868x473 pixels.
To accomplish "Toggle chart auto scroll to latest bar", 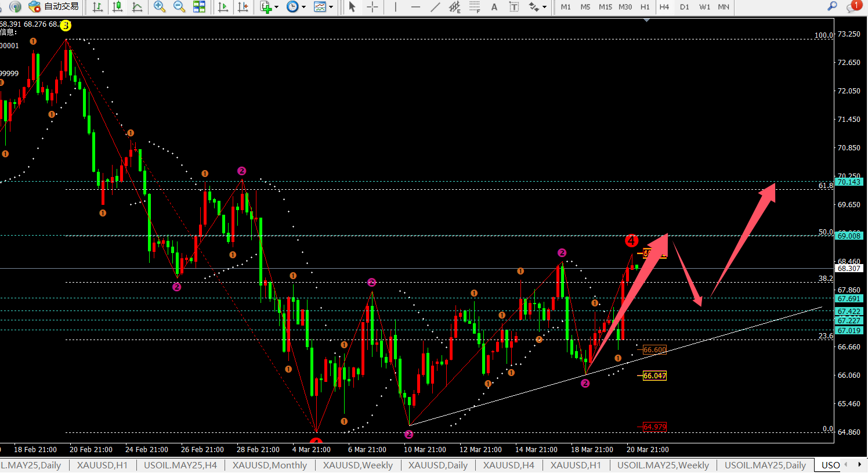I will (x=223, y=7).
